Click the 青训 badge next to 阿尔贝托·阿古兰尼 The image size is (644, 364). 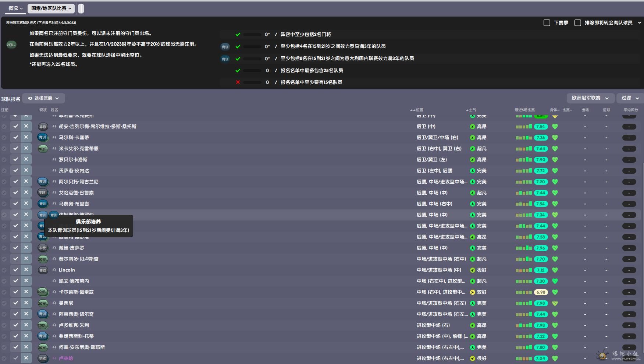(43, 181)
